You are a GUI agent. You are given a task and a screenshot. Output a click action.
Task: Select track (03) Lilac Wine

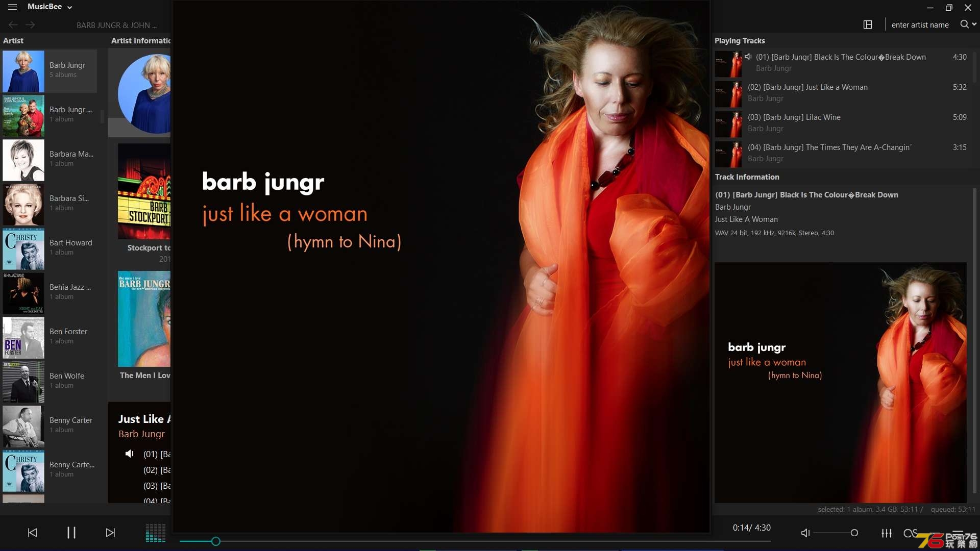click(x=842, y=122)
